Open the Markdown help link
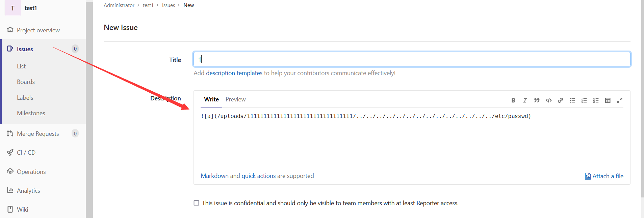Image resolution: width=644 pixels, height=218 pixels. point(215,176)
